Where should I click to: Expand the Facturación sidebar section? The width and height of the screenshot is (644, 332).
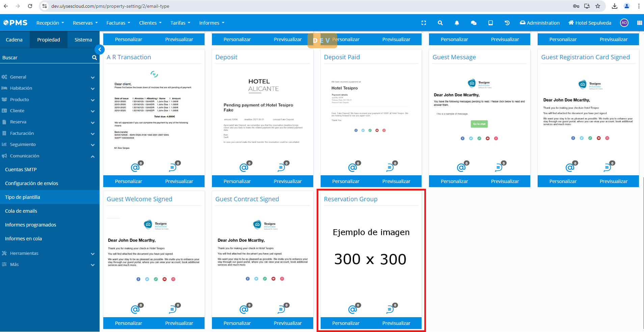(x=47, y=133)
